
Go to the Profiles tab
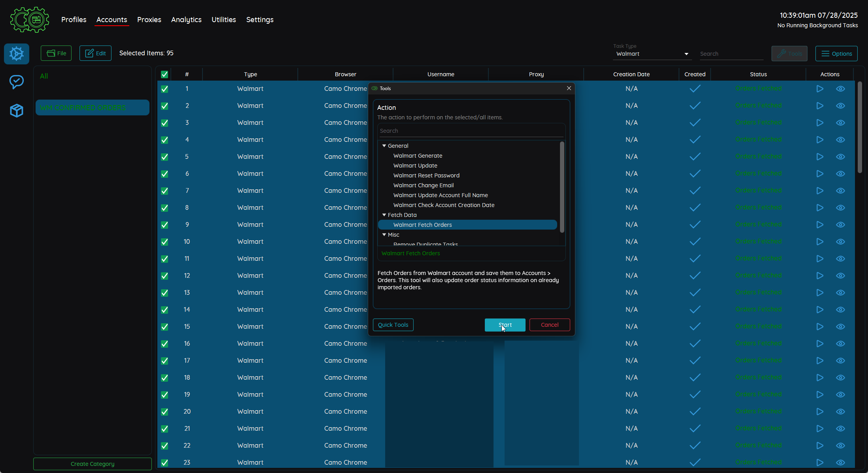click(x=74, y=20)
